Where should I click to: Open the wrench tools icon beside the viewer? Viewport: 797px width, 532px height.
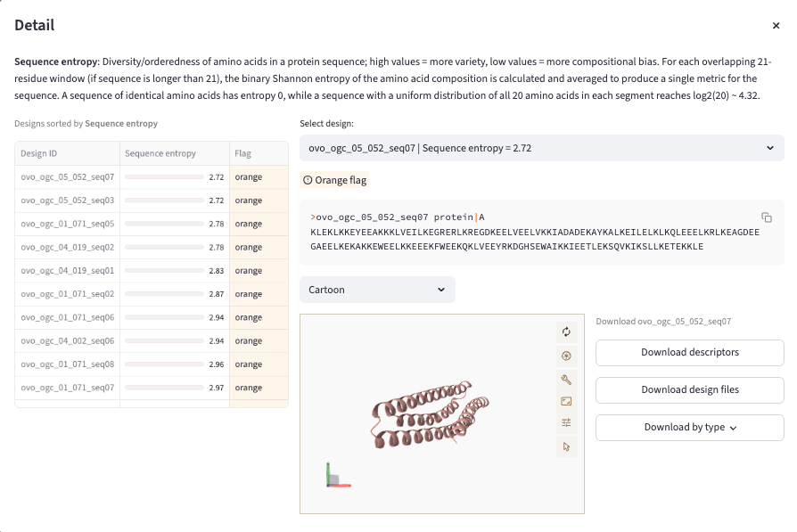coord(567,379)
